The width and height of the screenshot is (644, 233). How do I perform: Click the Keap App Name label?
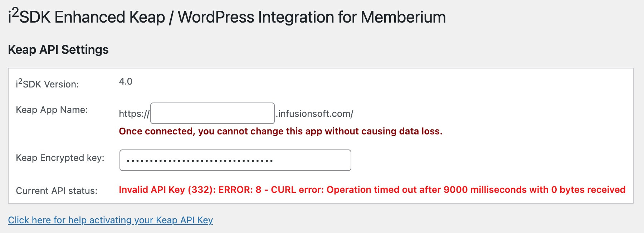point(52,110)
